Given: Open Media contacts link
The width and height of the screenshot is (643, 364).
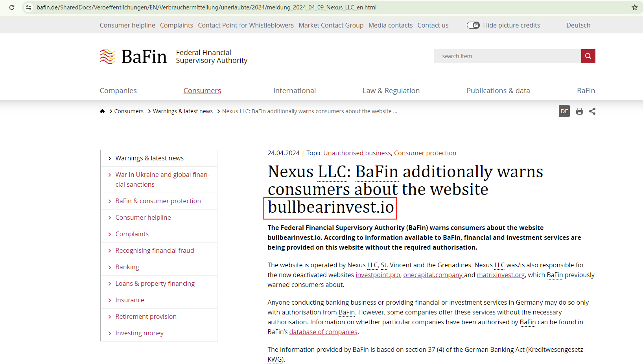Looking at the screenshot, I should coord(391,25).
